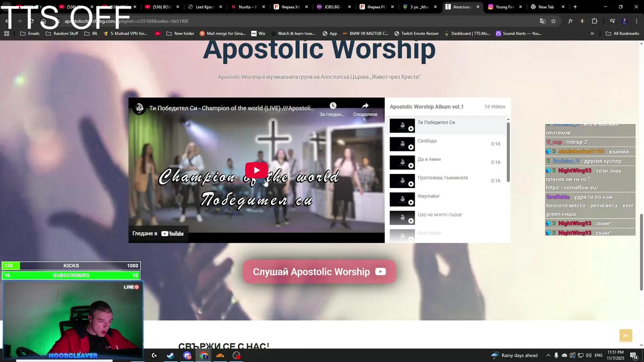Viewport: 644px width, 362px height.
Task: Open the video on YouTube via logo
Action: tap(172, 234)
